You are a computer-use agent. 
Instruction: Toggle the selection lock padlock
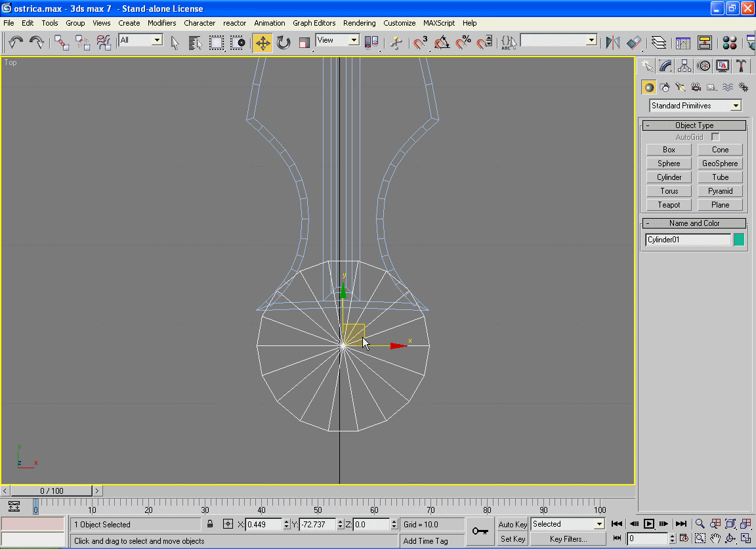(210, 524)
